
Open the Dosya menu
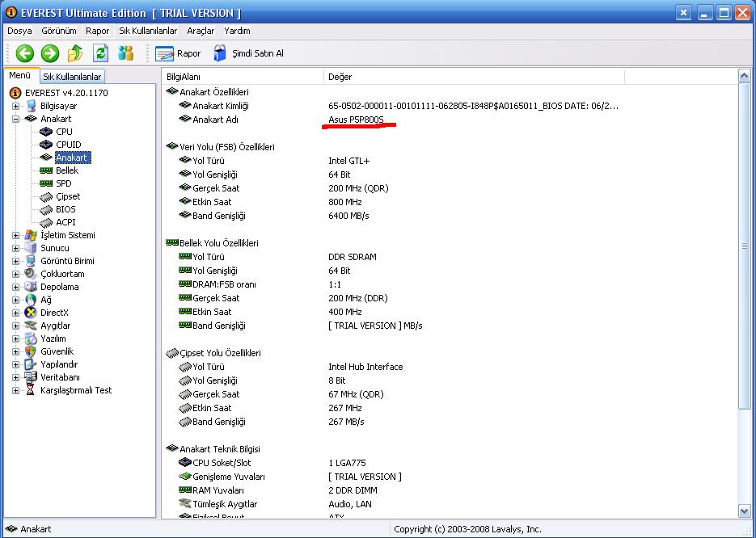(x=19, y=31)
